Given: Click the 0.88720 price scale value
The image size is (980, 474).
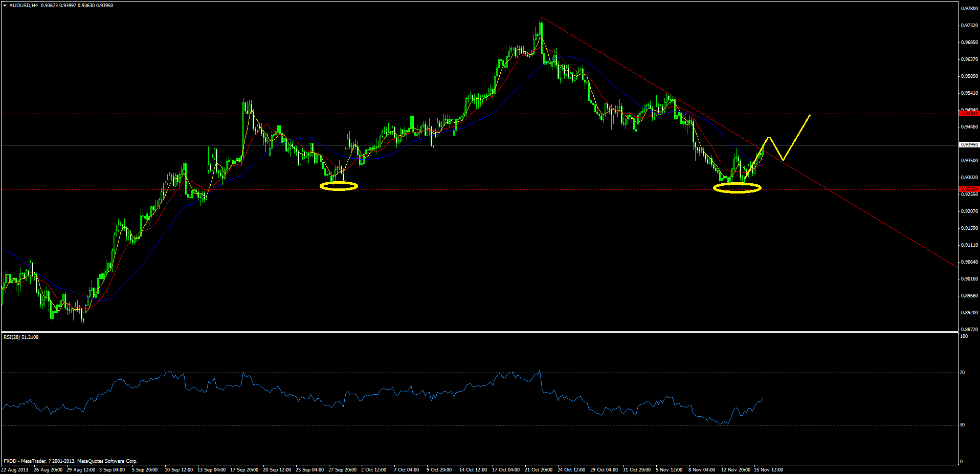Looking at the screenshot, I should (970, 330).
